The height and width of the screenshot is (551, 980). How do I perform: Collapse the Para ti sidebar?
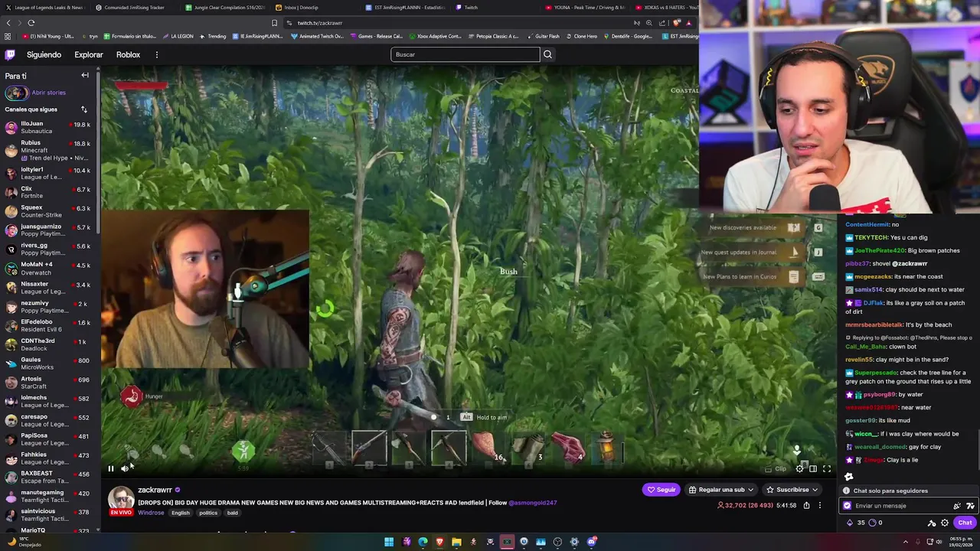point(85,76)
